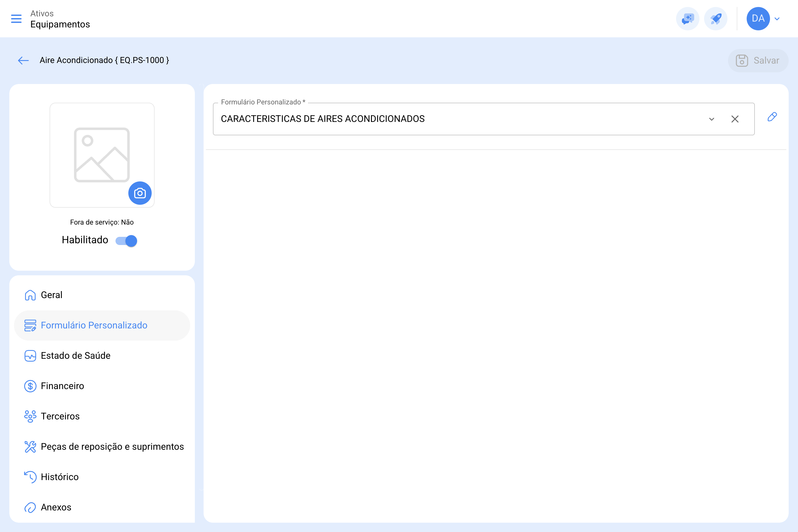Open the Terceiros section
798x532 pixels.
pyautogui.click(x=102, y=416)
